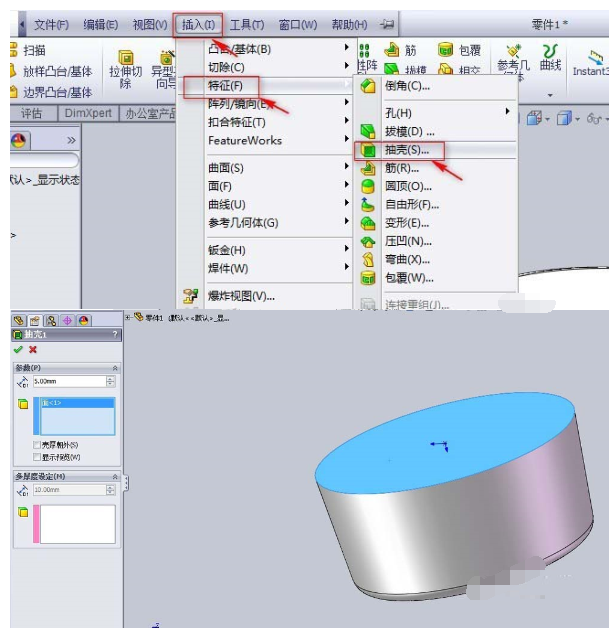Click 放样凸台/基体 in the toolbar

(x=51, y=71)
